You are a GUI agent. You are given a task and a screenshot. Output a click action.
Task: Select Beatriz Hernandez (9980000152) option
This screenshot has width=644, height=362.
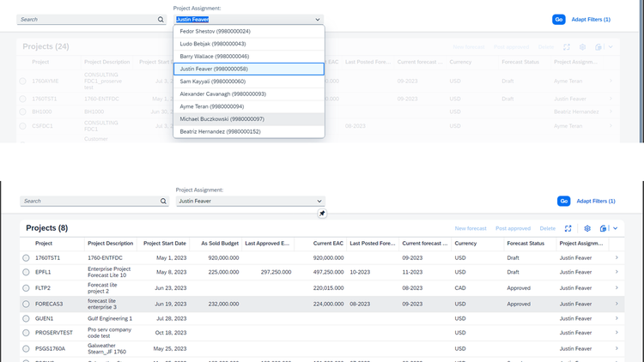(x=249, y=132)
